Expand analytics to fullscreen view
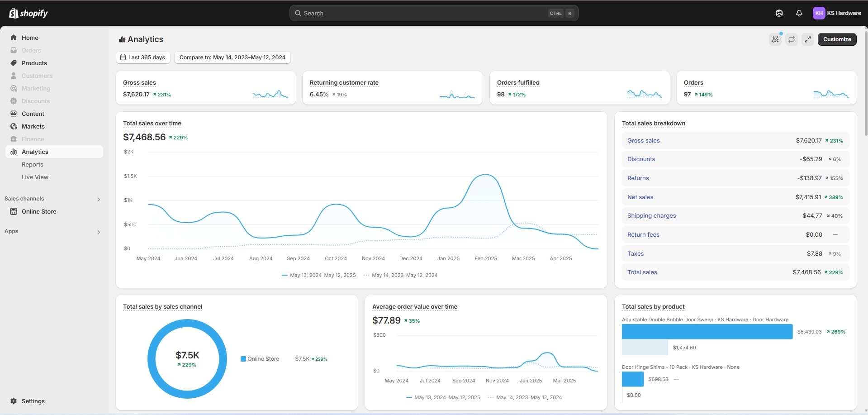 click(x=807, y=39)
